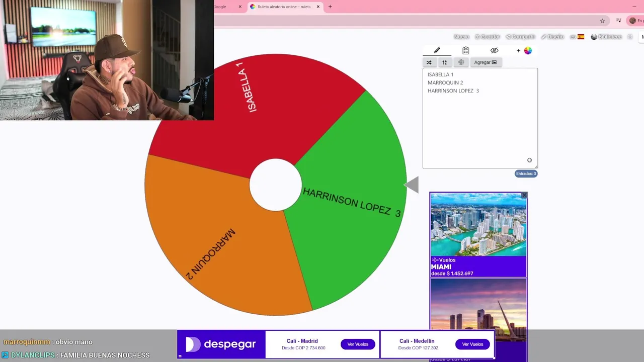Open Diseño in the top menu

pyautogui.click(x=552, y=37)
